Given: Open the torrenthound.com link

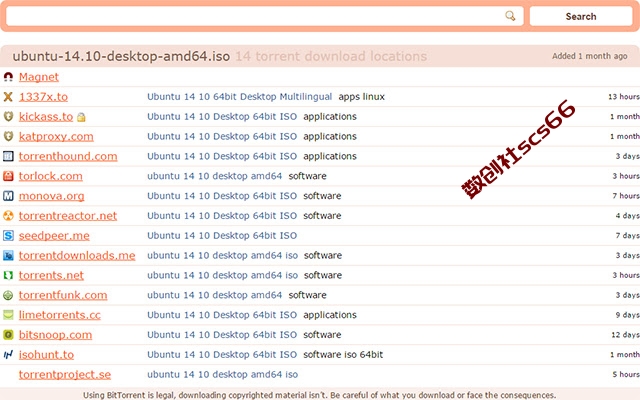Looking at the screenshot, I should click(68, 156).
